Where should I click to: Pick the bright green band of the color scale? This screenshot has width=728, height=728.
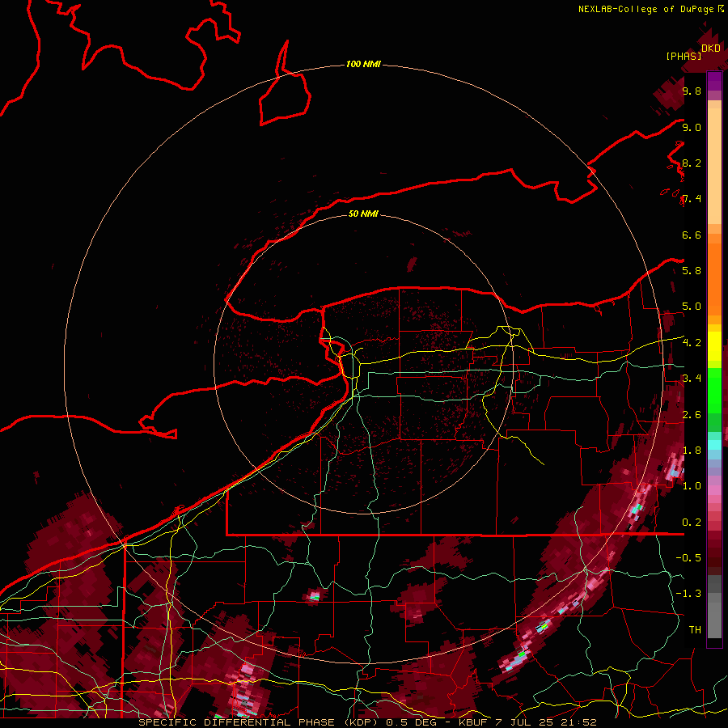point(714,389)
